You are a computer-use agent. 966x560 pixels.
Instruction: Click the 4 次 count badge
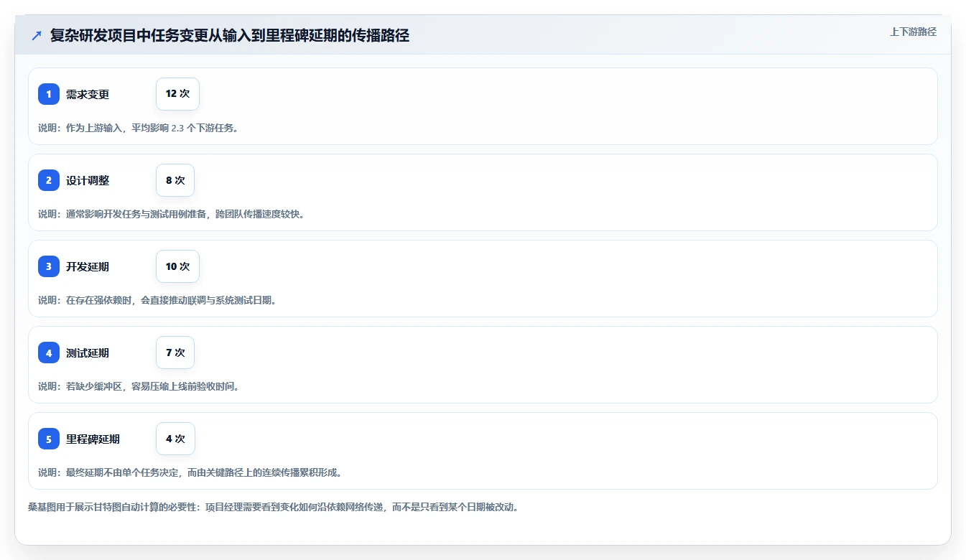[175, 439]
